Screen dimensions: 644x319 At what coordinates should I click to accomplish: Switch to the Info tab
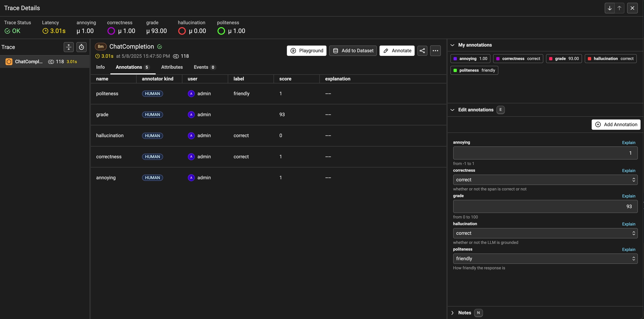(x=100, y=67)
